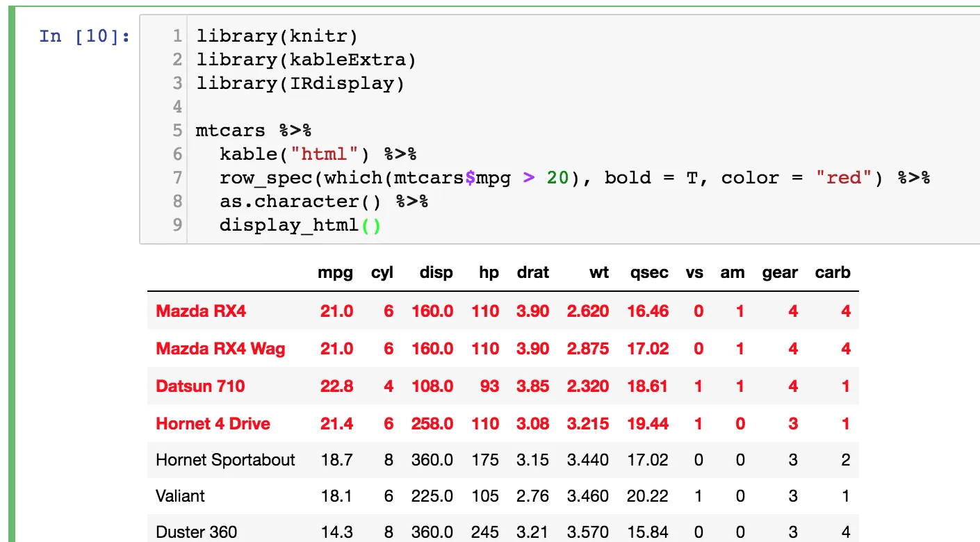The width and height of the screenshot is (980, 542).
Task: Click the 14.3 mpg value for Duster 360
Action: pos(338,532)
